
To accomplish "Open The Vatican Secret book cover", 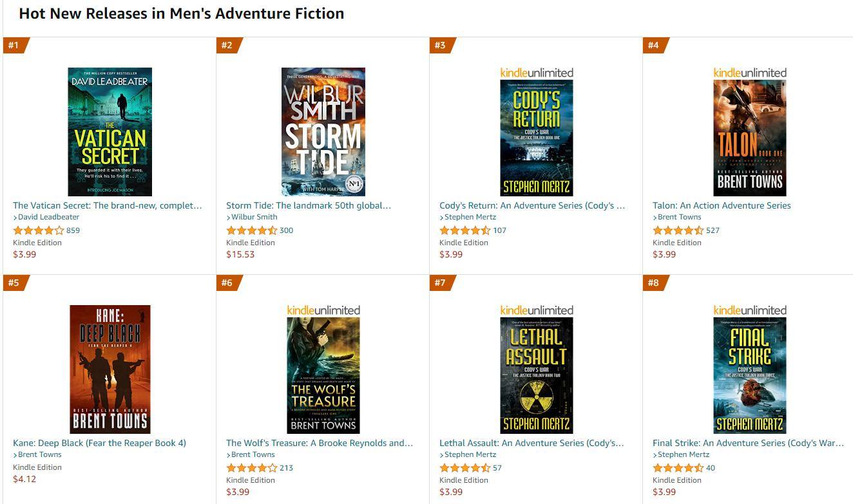I will click(x=110, y=132).
